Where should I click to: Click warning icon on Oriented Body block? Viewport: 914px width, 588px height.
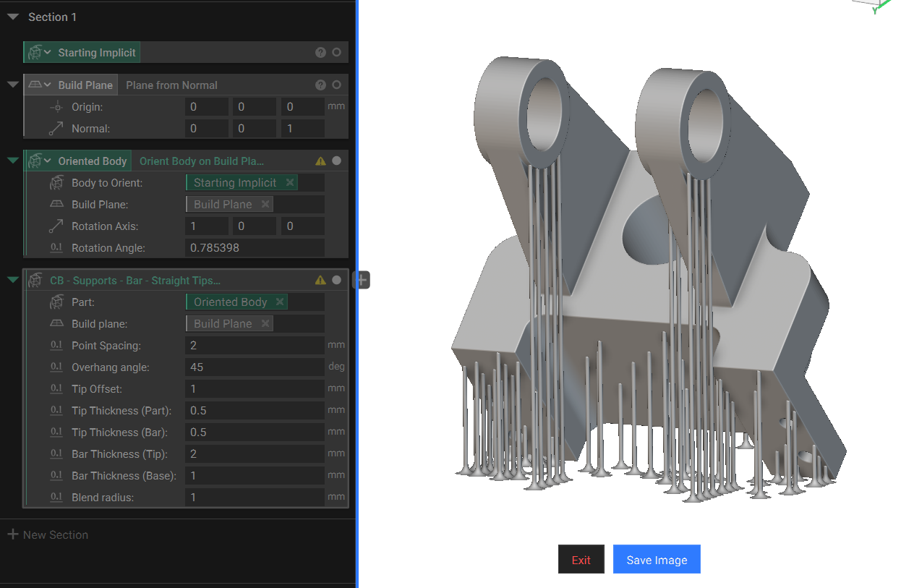320,161
